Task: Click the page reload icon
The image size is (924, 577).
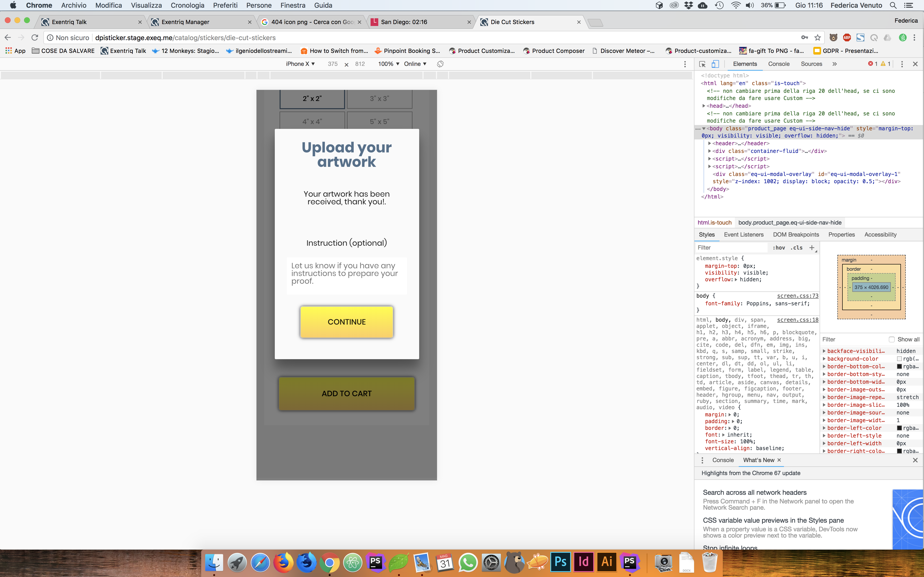Action: pyautogui.click(x=35, y=38)
